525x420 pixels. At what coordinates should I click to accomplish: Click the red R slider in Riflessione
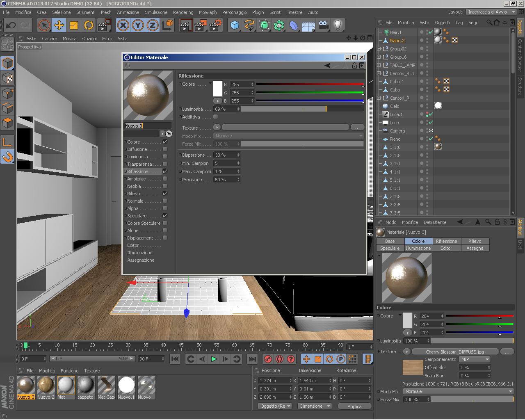(310, 84)
